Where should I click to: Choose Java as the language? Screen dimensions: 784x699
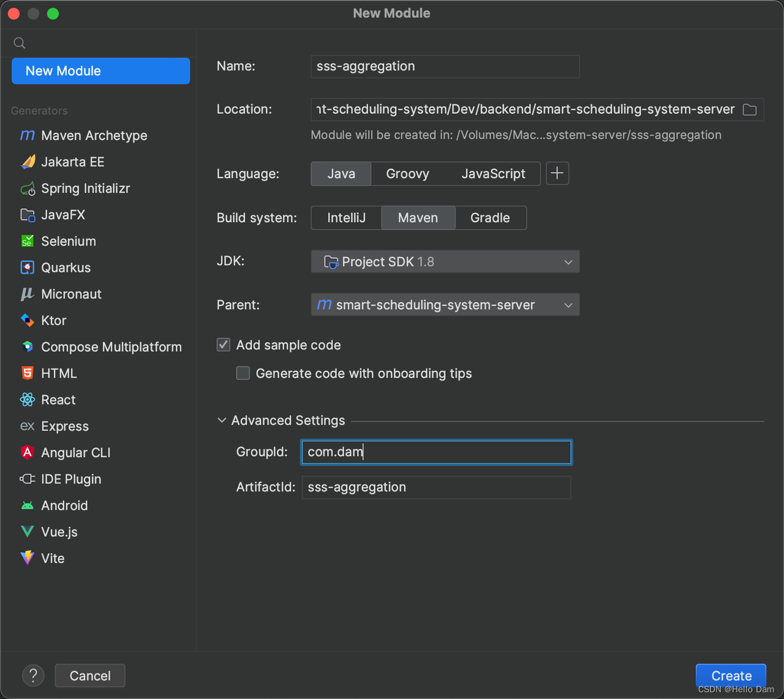coord(341,174)
